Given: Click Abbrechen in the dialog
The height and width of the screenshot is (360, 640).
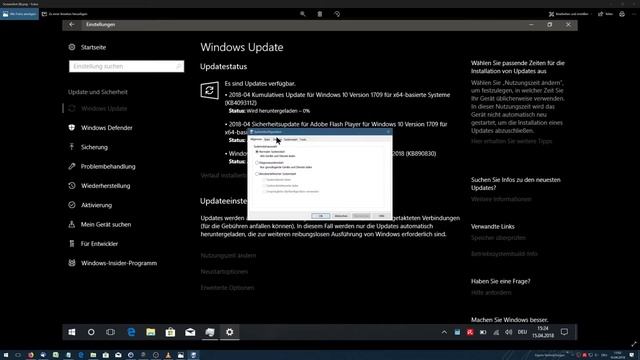Looking at the screenshot, I should (341, 216).
